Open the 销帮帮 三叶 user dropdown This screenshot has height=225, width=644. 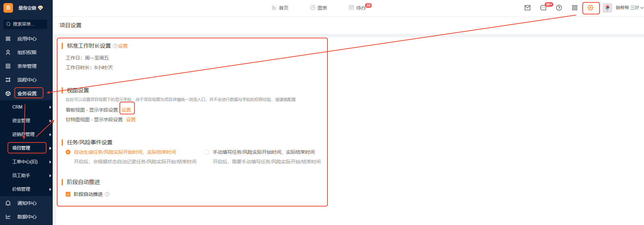629,8
